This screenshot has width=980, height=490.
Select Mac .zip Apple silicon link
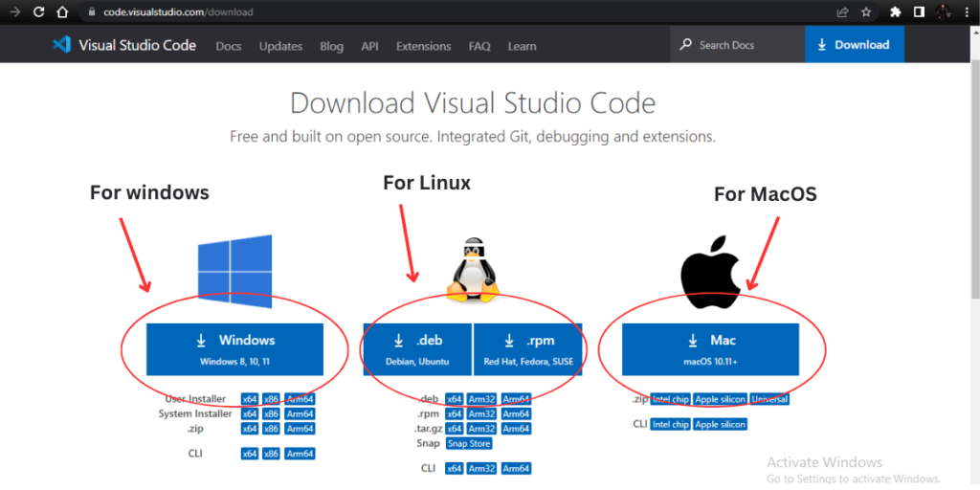721,399
